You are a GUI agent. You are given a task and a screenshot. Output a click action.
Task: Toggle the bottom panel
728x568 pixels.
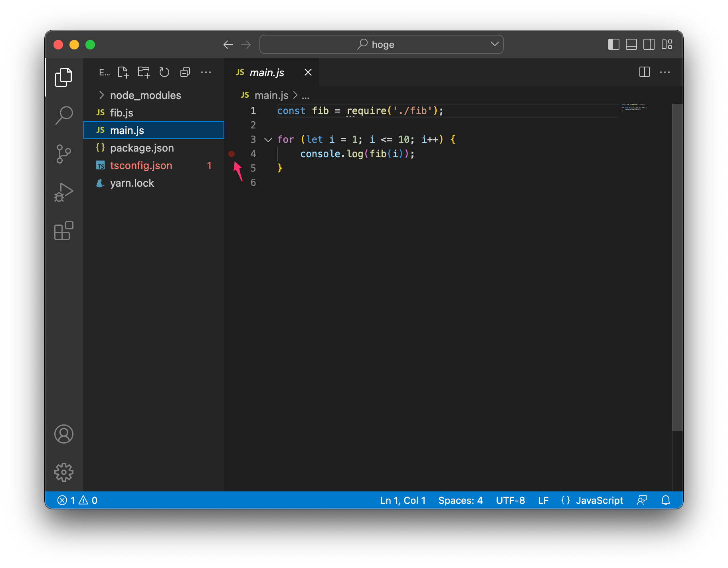click(631, 44)
